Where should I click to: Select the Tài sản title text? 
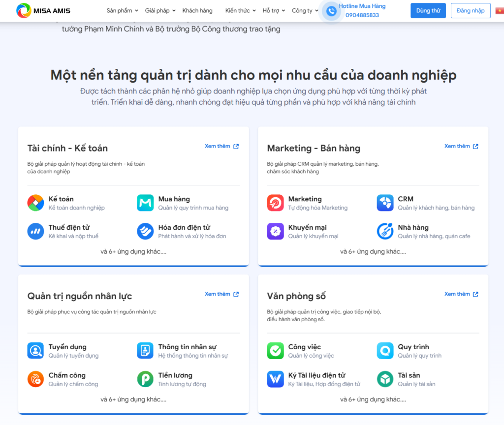[409, 375]
